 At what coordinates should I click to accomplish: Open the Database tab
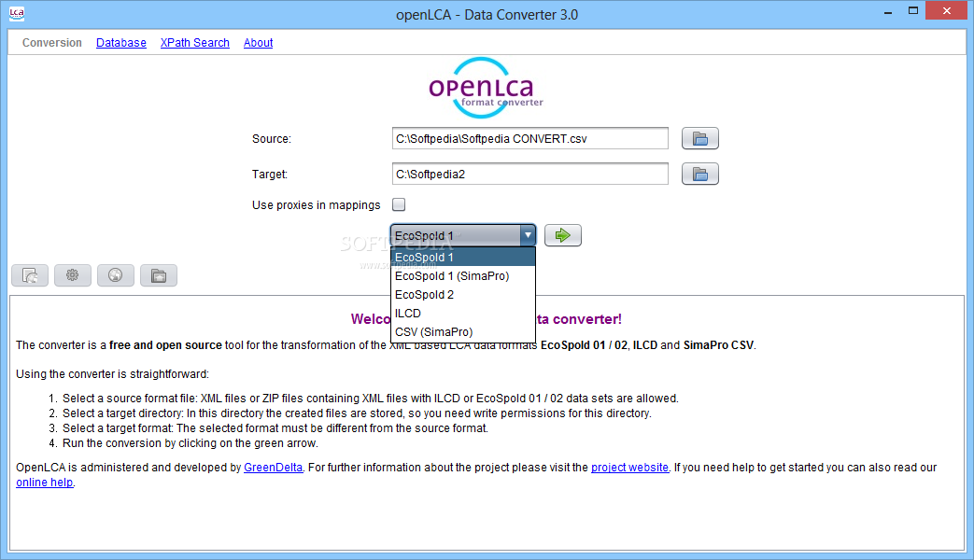121,43
